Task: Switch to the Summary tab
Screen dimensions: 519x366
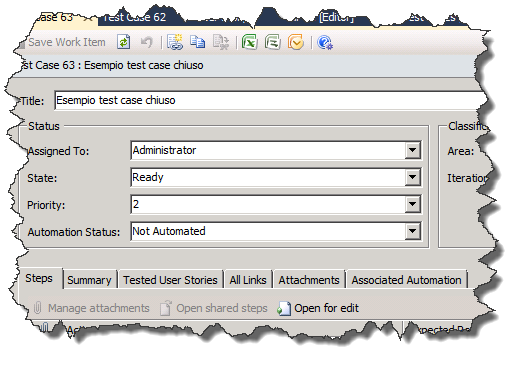Action: click(89, 280)
